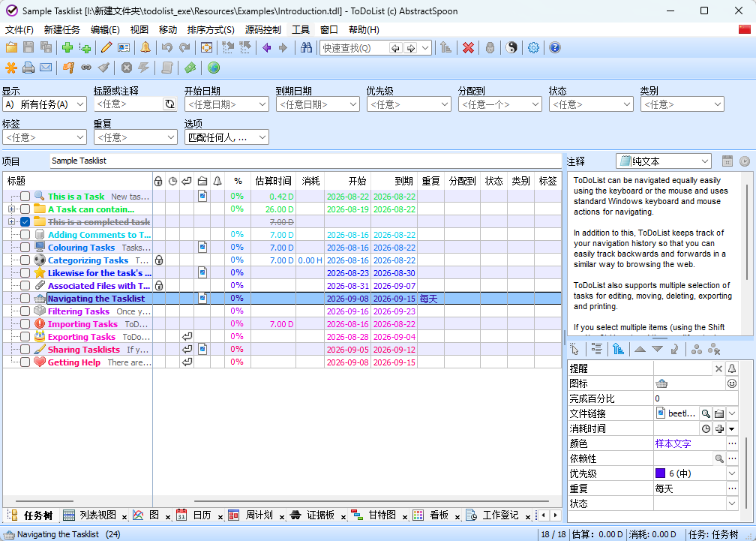Click the reminder bell toolbar icon
Image resolution: width=756 pixels, height=541 pixels.
tap(145, 48)
